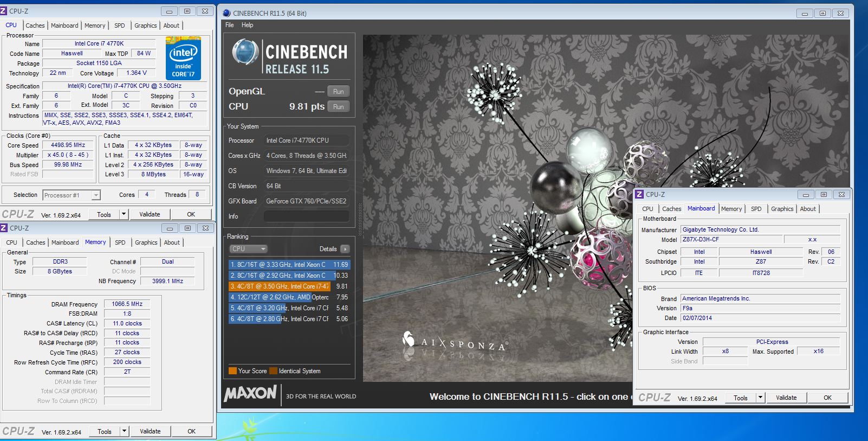Switch to CPU tab in Mainboard CPU-Z window
The height and width of the screenshot is (441, 868).
pyautogui.click(x=647, y=209)
